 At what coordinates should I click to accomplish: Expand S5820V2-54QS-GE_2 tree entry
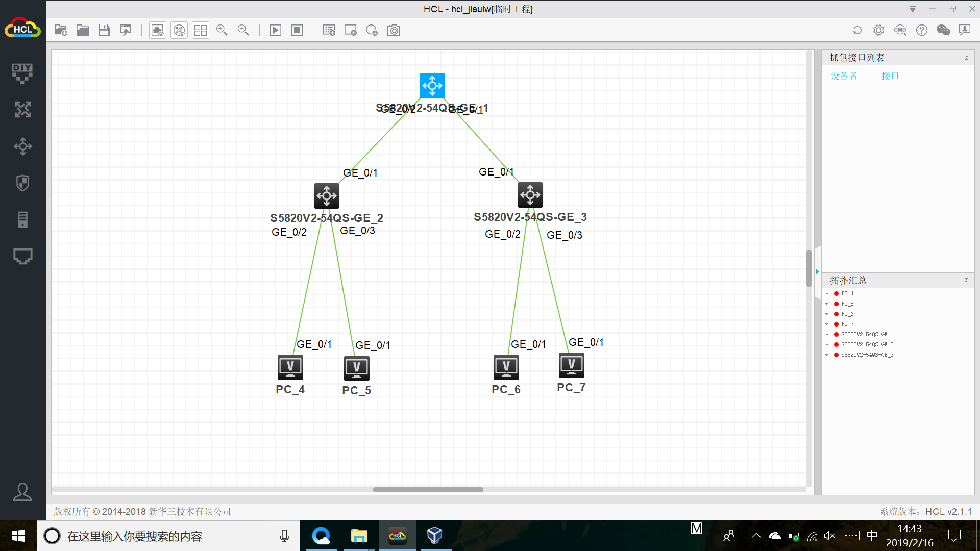827,345
